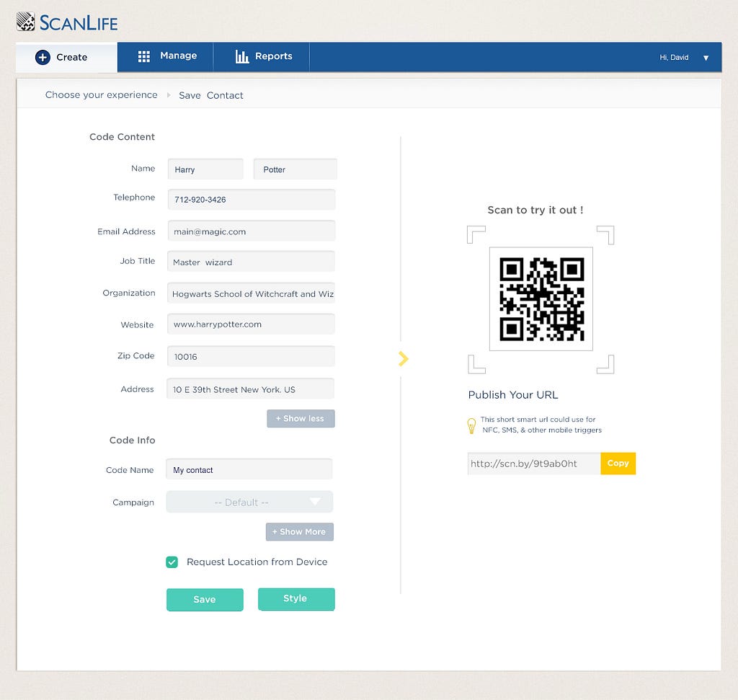Click the Telephone input field
This screenshot has height=700, width=738.
(x=252, y=199)
